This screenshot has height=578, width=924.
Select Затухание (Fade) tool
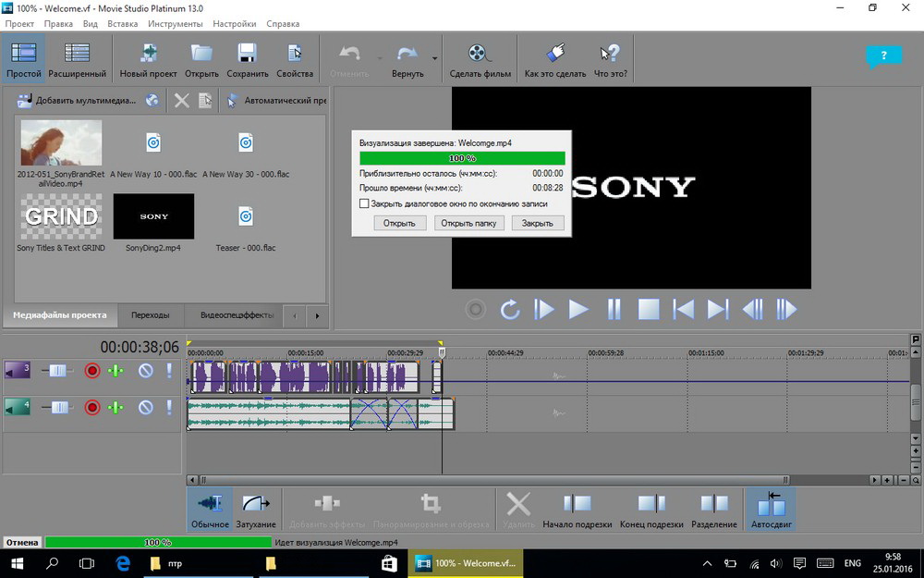[256, 510]
